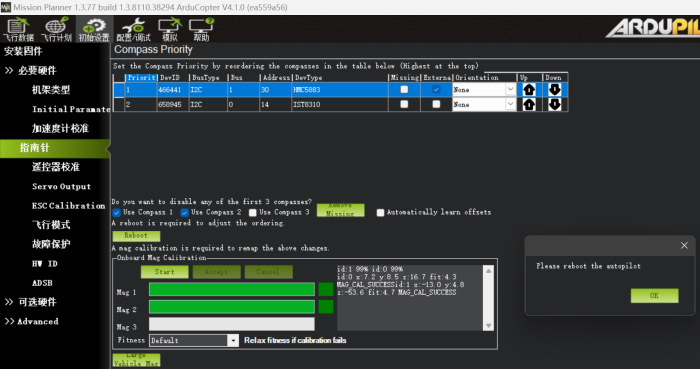Confirm reboot dialog with OK
The height and width of the screenshot is (369, 700).
(654, 295)
